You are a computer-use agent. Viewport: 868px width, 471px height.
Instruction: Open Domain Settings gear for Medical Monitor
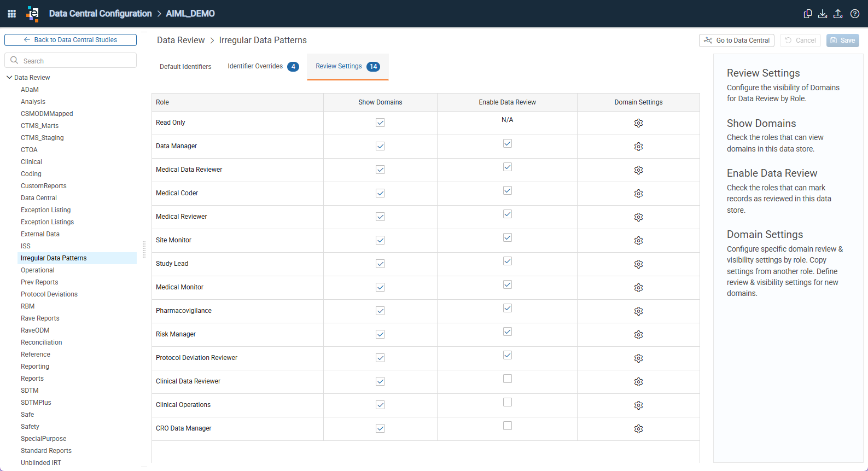[638, 288]
